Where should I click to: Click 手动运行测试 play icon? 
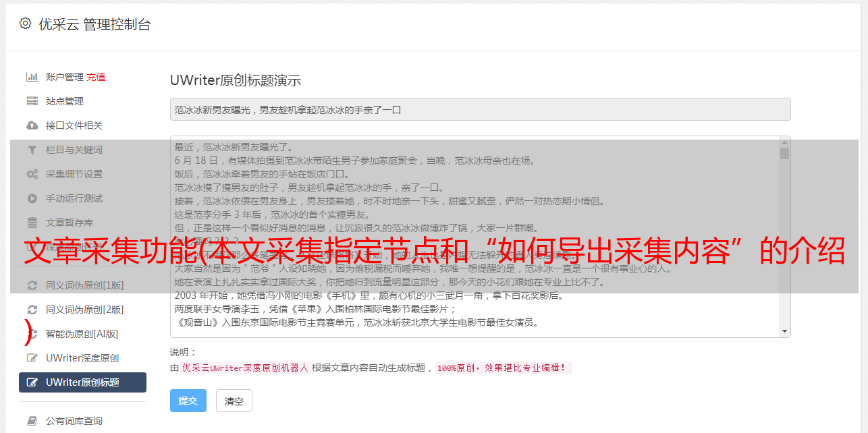tap(32, 198)
